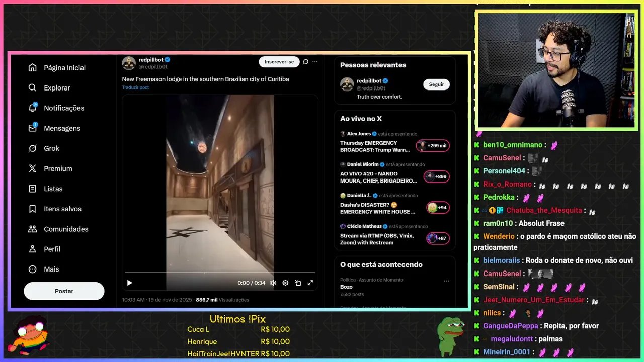Image resolution: width=644 pixels, height=362 pixels.
Task: Open redpillbot post author name
Action: (x=151, y=60)
